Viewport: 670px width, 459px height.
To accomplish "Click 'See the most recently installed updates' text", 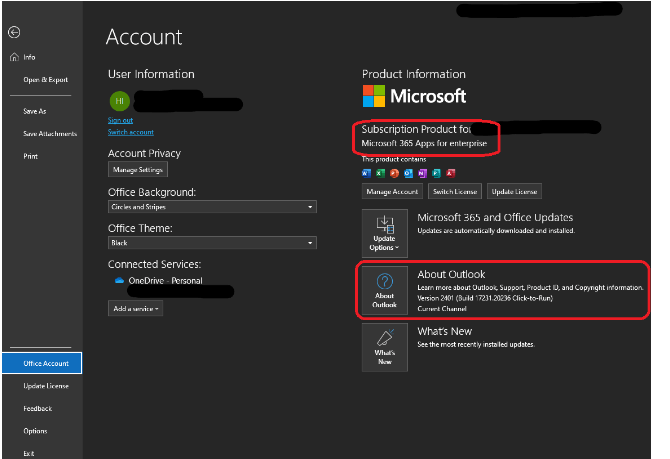I will (x=476, y=344).
